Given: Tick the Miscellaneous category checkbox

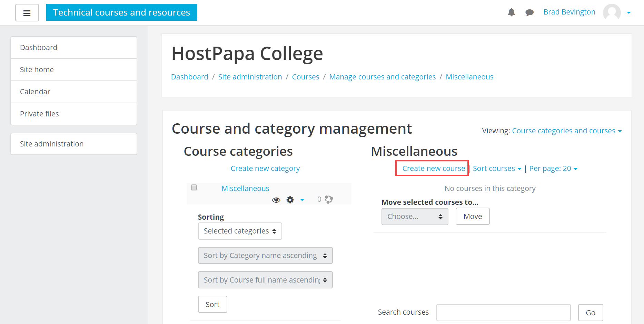Looking at the screenshot, I should point(194,187).
